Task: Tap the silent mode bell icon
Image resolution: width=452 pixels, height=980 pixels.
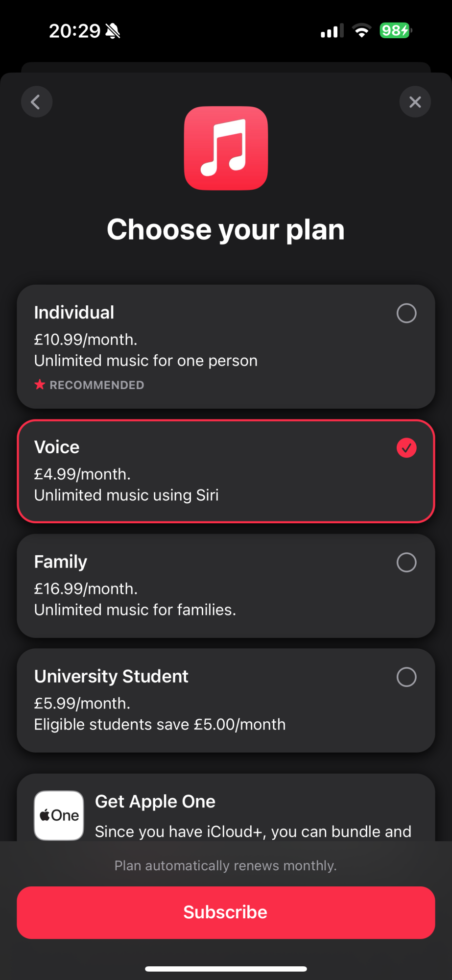Action: tap(113, 31)
